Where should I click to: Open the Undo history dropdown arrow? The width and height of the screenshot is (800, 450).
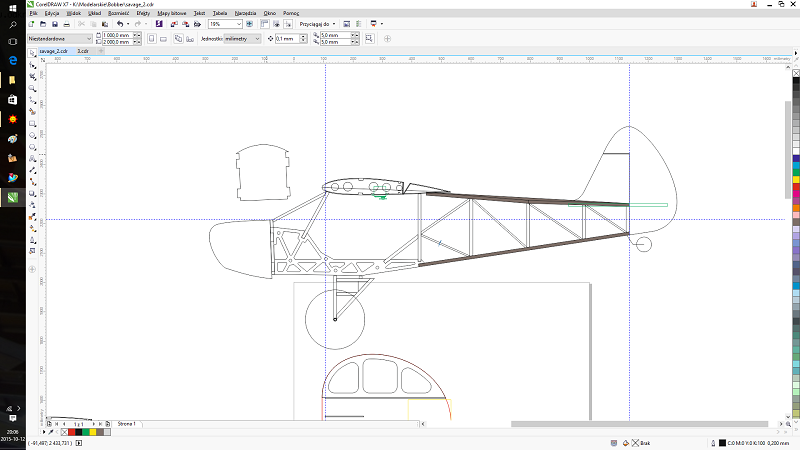pos(128,24)
